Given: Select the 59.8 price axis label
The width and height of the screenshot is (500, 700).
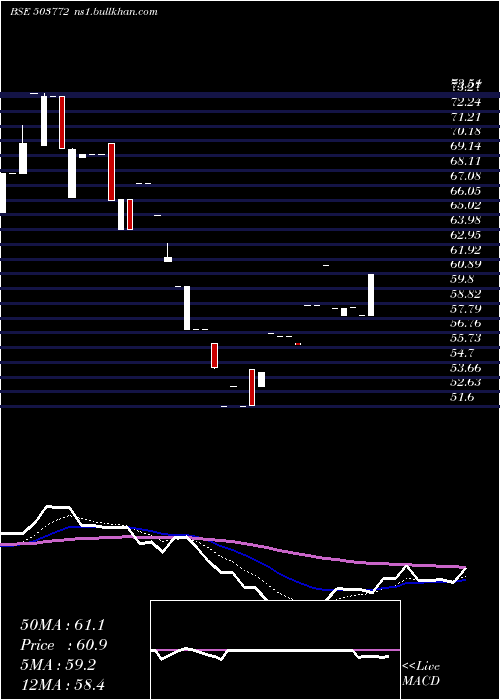Looking at the screenshot, I should pyautogui.click(x=462, y=279).
